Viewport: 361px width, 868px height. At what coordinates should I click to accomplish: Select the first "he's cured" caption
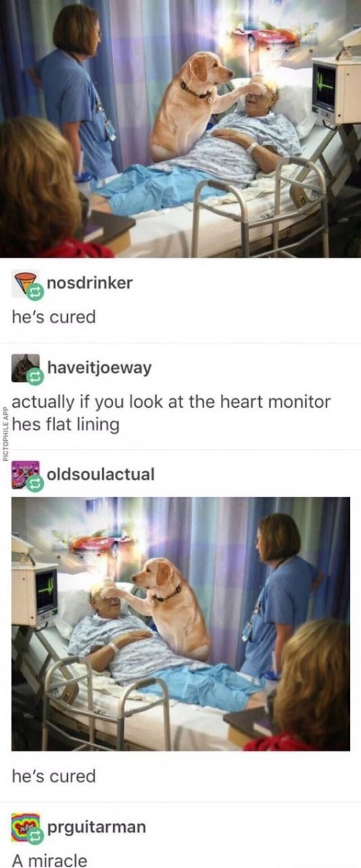tap(53, 317)
